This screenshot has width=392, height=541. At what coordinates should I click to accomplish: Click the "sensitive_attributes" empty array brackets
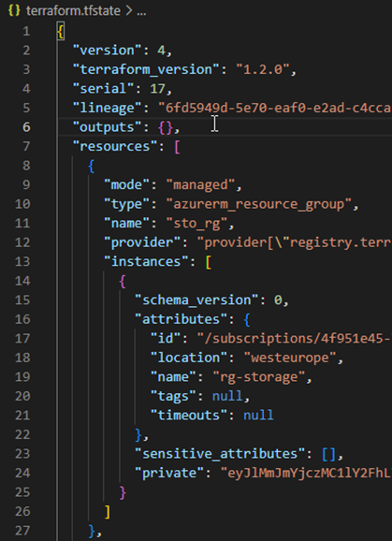point(329,454)
